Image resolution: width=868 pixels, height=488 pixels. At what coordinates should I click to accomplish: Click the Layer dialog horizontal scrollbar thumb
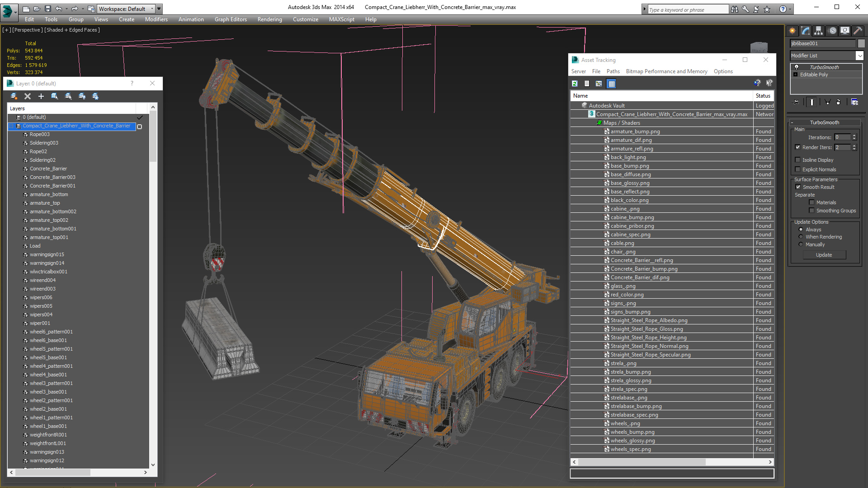pos(53,472)
